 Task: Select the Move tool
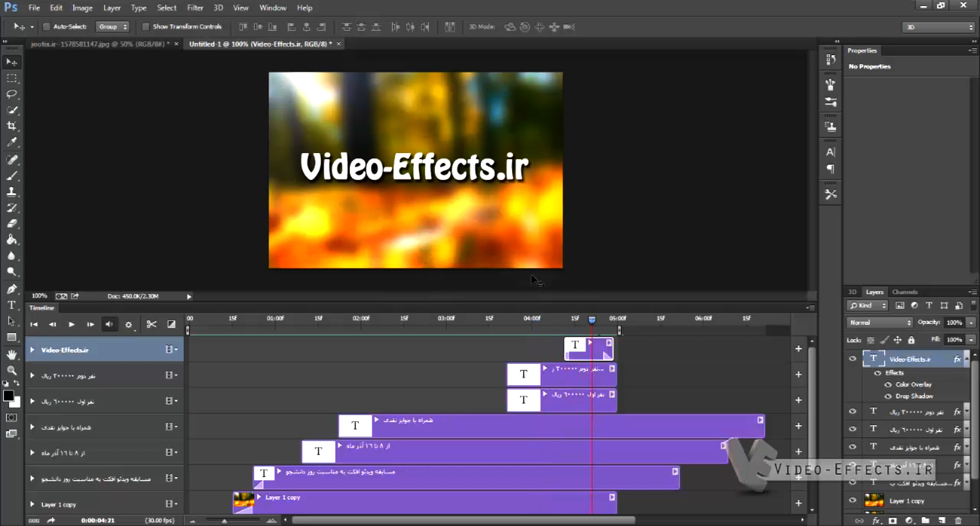point(12,62)
